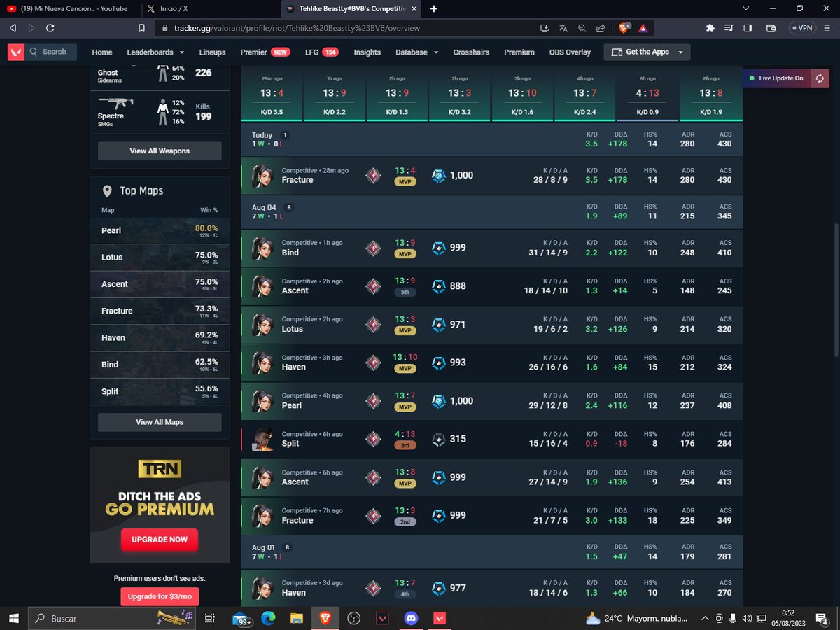Open the Brave playlist media icon
Viewport: 840px width, 630px height.
[729, 28]
